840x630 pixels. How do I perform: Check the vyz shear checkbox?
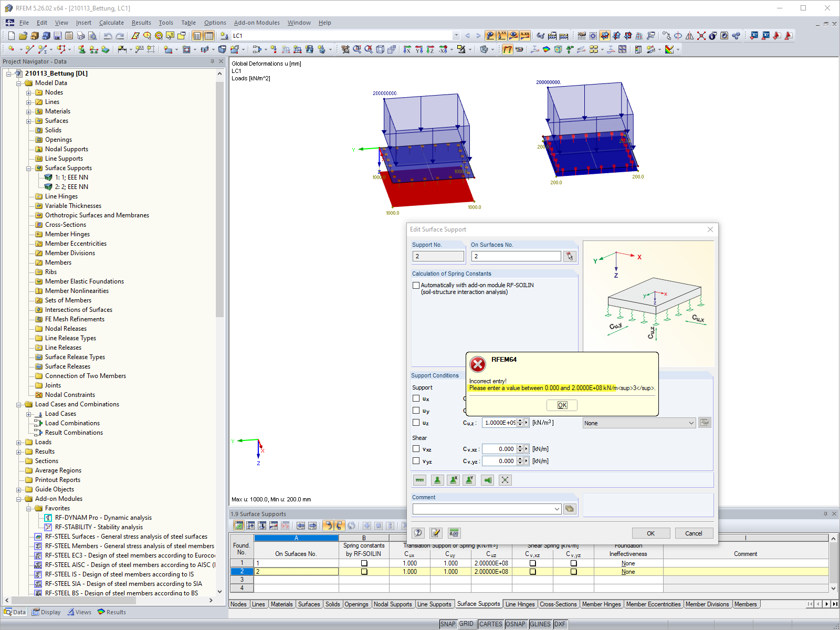(416, 461)
